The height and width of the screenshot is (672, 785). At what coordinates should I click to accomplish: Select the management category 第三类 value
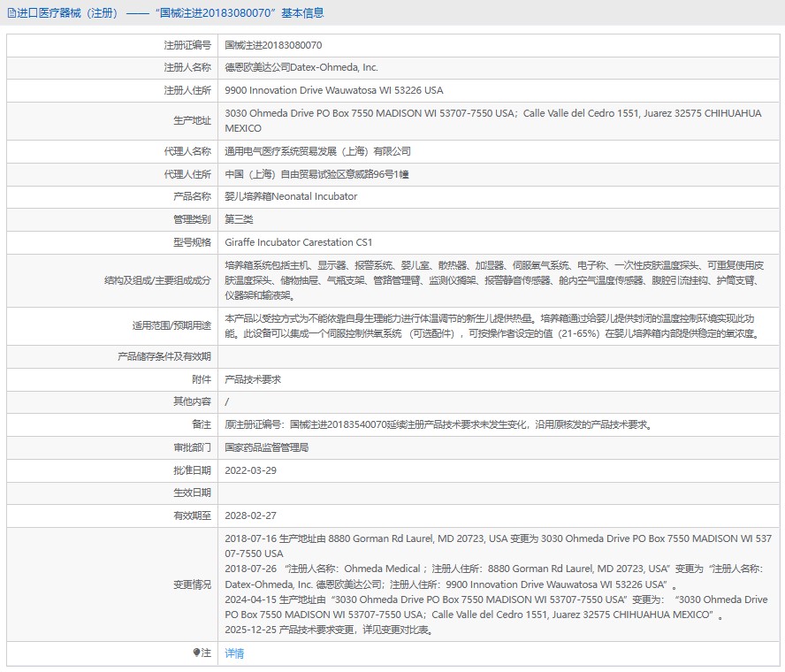239,219
